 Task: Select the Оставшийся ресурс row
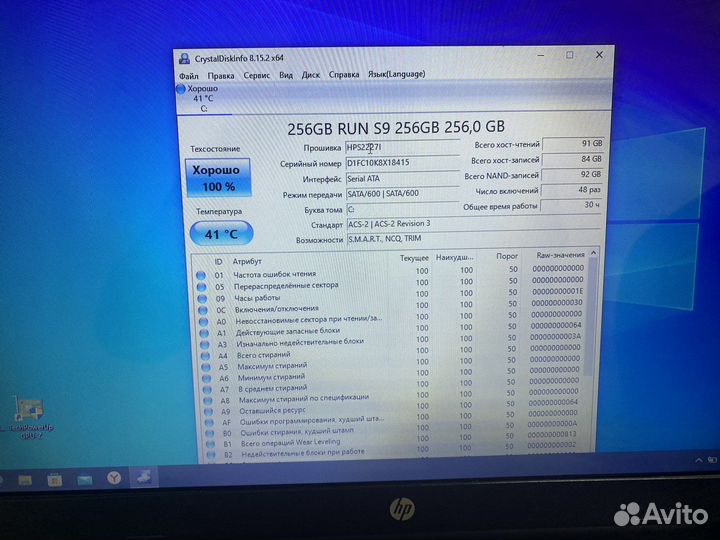tap(392, 408)
